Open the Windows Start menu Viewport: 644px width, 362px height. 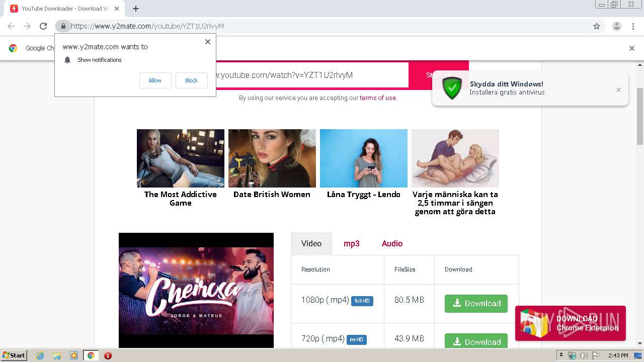click(14, 355)
